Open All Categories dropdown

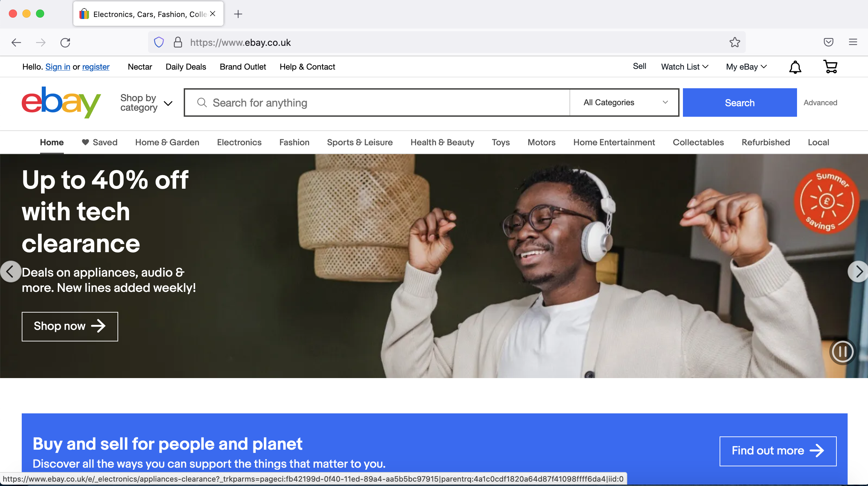624,102
